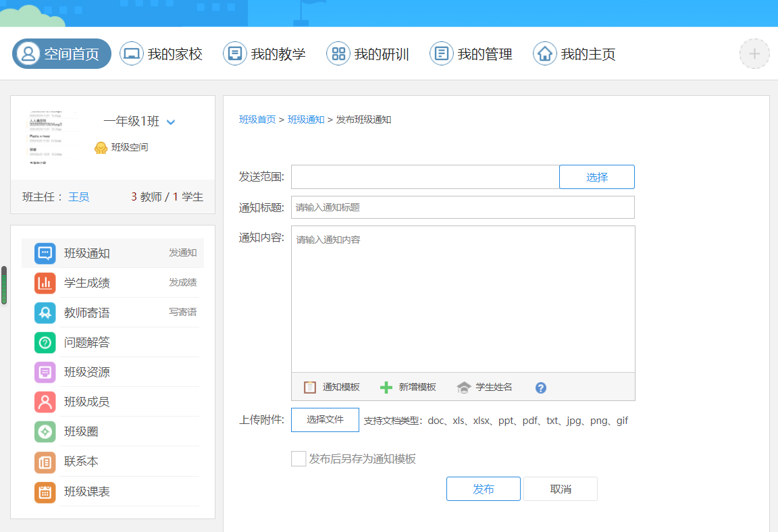Click the 发布 publish button
778x532 pixels.
[x=483, y=489]
